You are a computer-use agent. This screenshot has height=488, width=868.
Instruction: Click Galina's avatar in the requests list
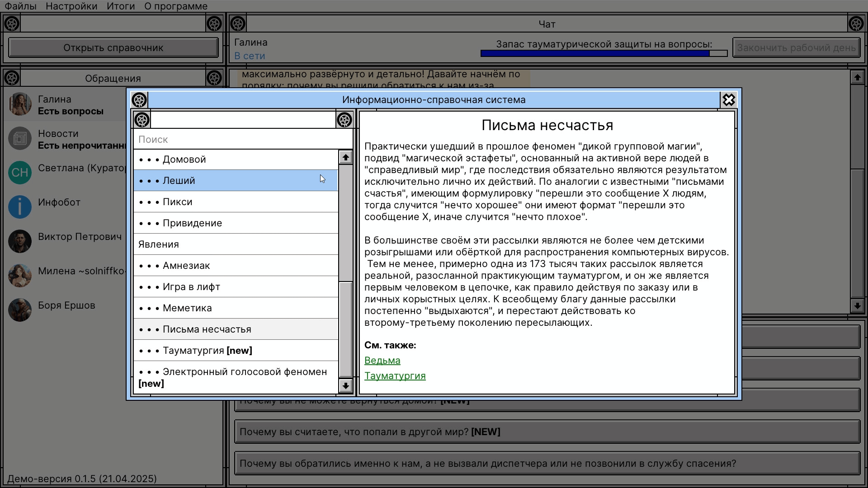point(20,104)
